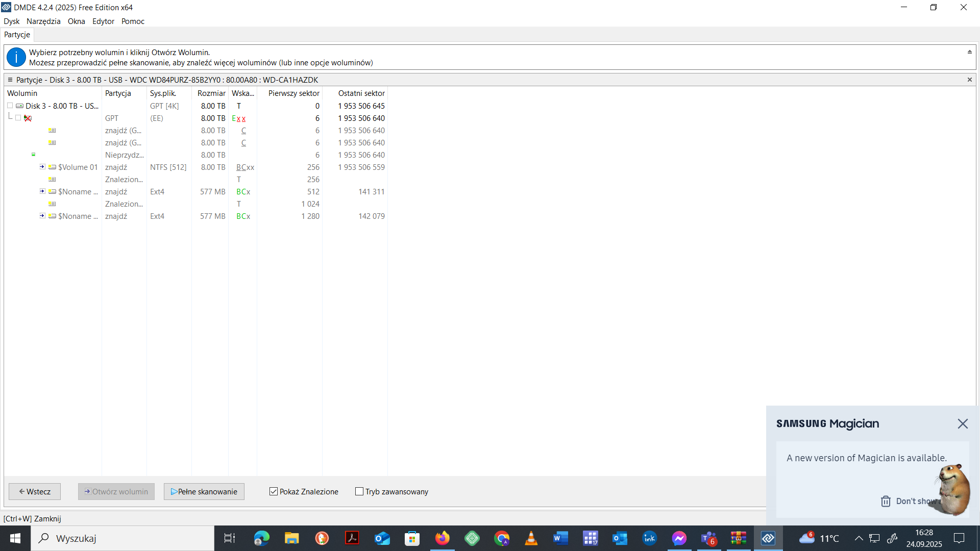980x551 pixels.
Task: Select the NTFS [512] cell
Action: (x=168, y=167)
